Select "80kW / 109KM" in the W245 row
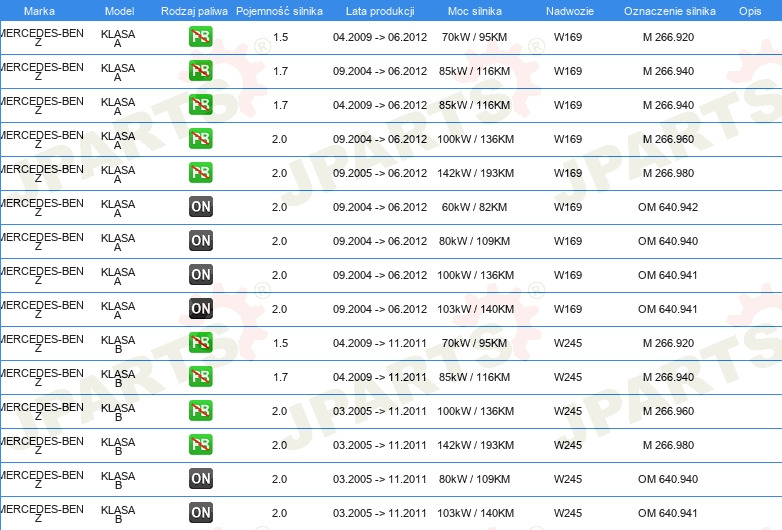 pyautogui.click(x=474, y=479)
